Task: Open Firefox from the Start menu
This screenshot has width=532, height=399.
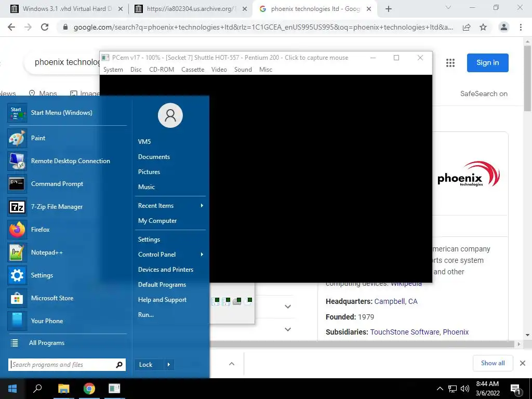Action: click(67, 230)
